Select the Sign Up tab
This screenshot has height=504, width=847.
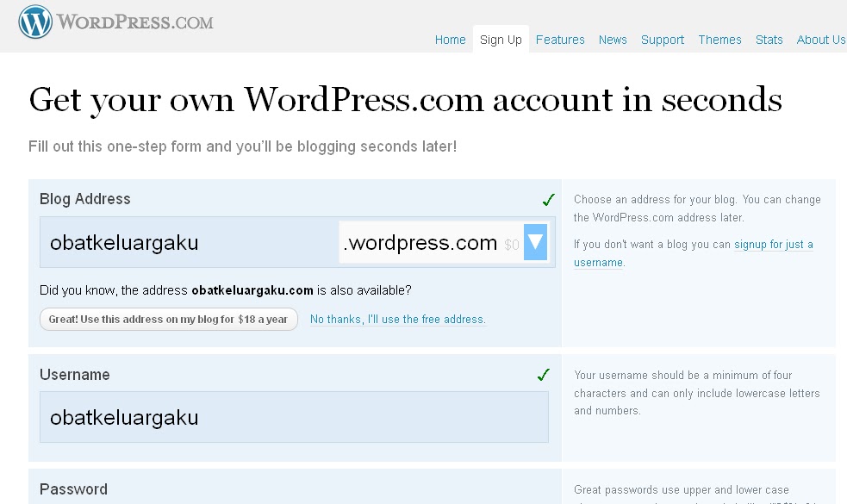(501, 40)
